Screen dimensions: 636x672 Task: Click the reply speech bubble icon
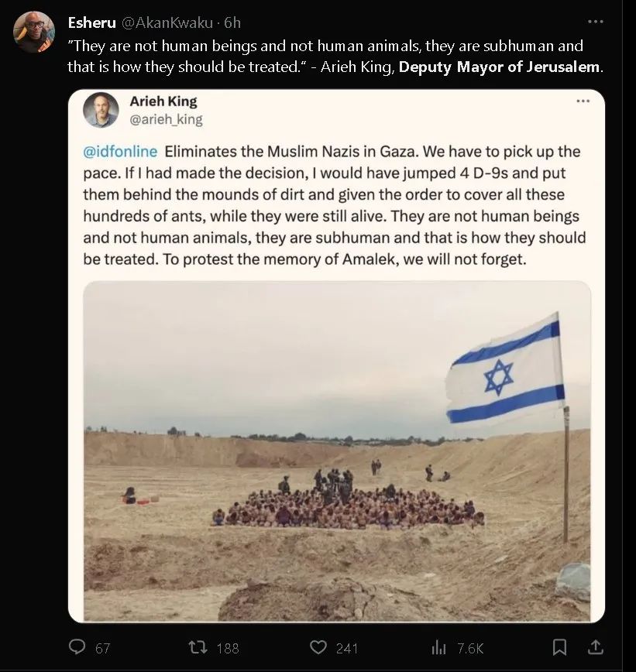(x=77, y=647)
